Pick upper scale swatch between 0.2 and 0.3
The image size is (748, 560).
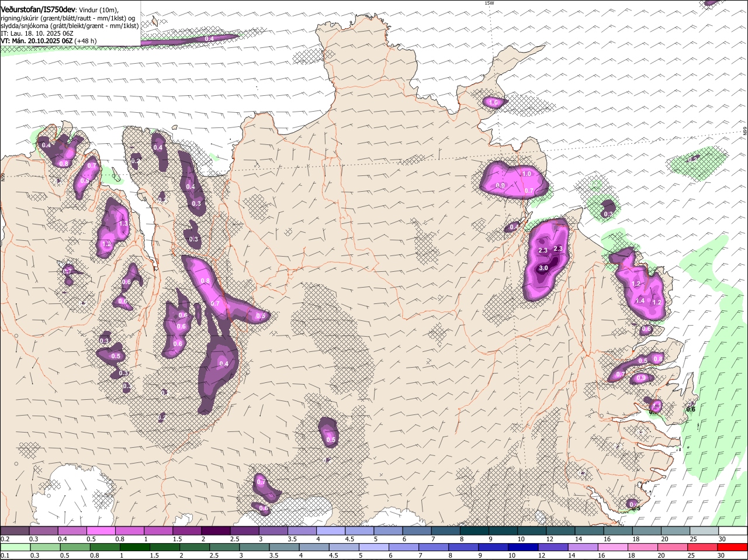(15, 530)
